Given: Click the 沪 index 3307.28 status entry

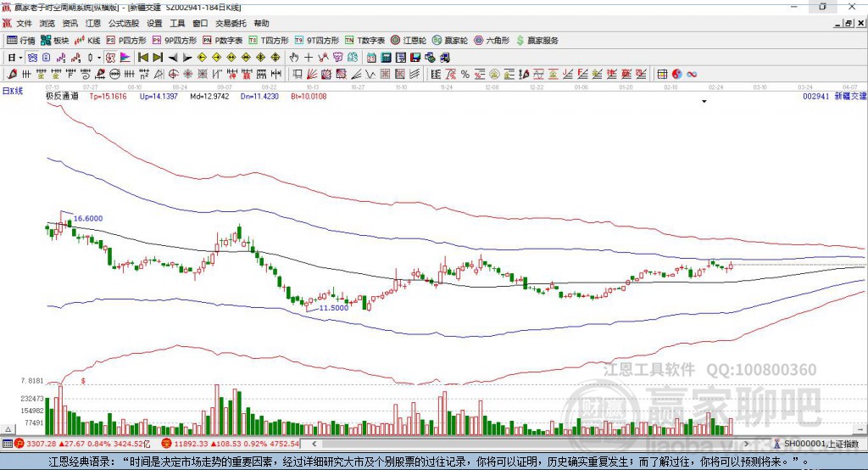Looking at the screenshot, I should click(82, 444).
